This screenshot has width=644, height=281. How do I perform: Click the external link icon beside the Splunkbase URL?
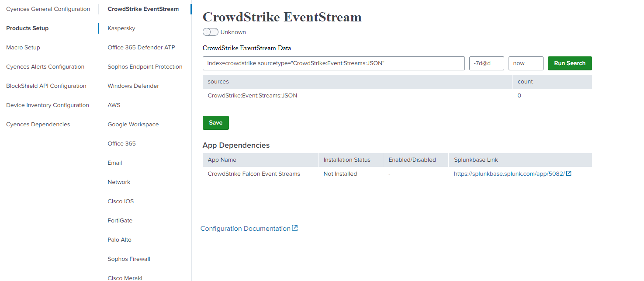(568, 173)
